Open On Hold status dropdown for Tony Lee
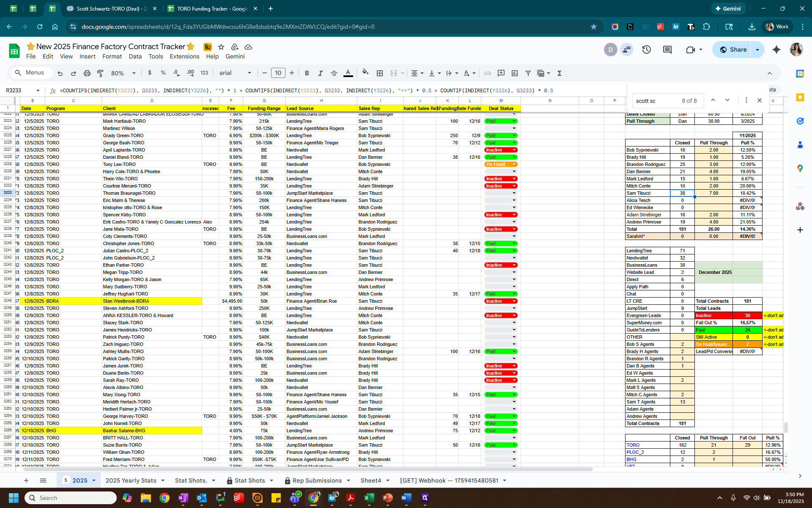The width and height of the screenshot is (812, 508). (x=514, y=164)
